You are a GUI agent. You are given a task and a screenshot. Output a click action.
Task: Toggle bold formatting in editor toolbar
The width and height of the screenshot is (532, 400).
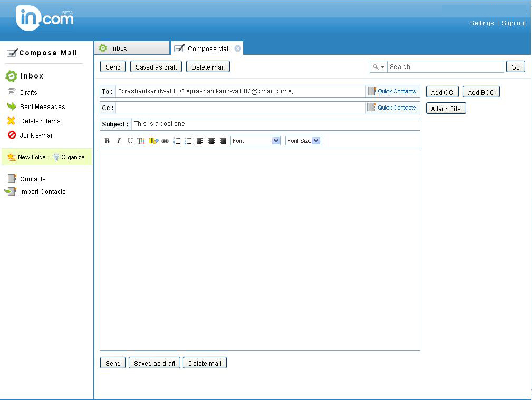coord(107,141)
